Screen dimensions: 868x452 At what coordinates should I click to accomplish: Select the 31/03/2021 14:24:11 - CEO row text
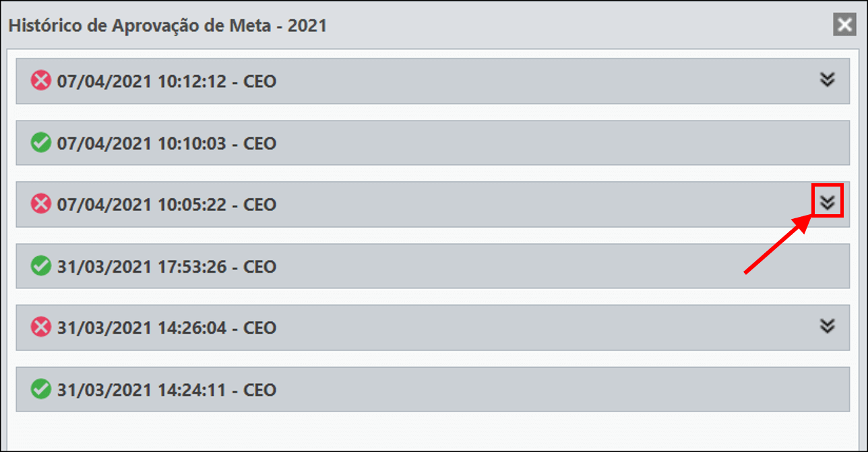[x=166, y=390]
